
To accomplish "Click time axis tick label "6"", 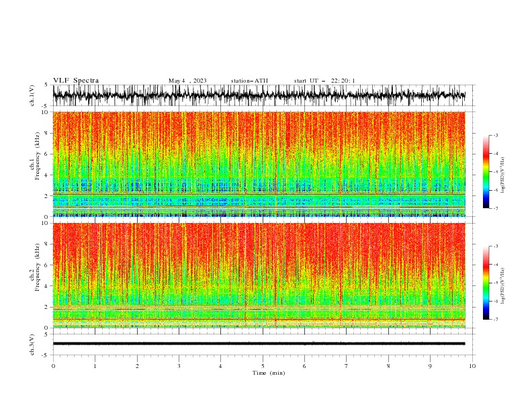I will 304,366.
